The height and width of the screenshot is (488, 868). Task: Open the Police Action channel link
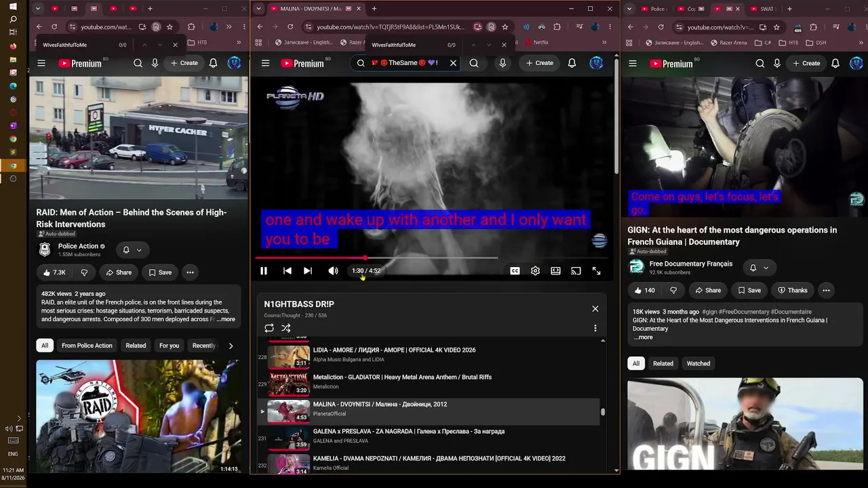pyautogui.click(x=78, y=246)
